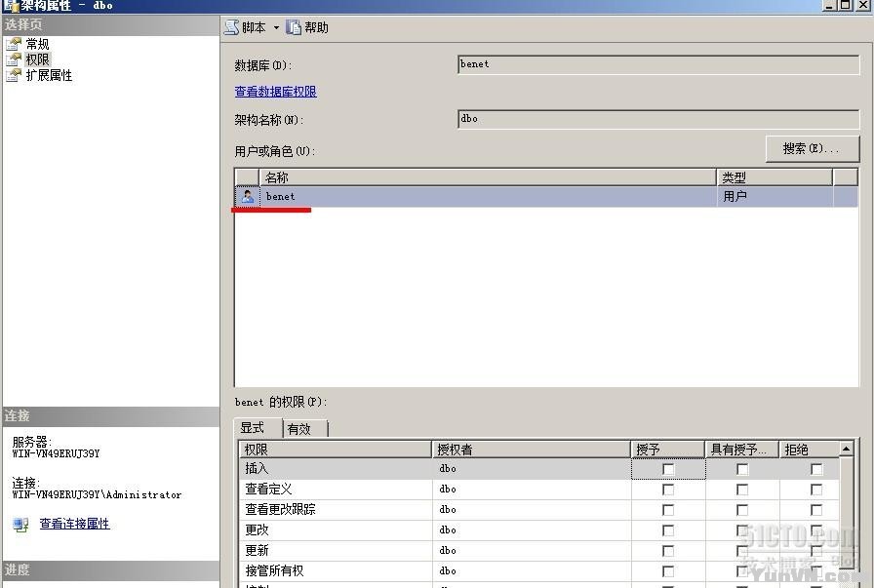Click permissions list scroll up arrow
Viewport: 874px width, 588px height.
coord(846,449)
